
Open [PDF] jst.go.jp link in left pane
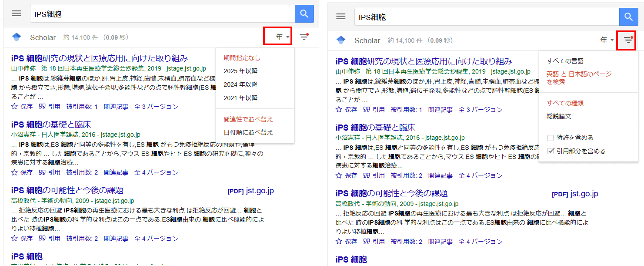(x=250, y=191)
